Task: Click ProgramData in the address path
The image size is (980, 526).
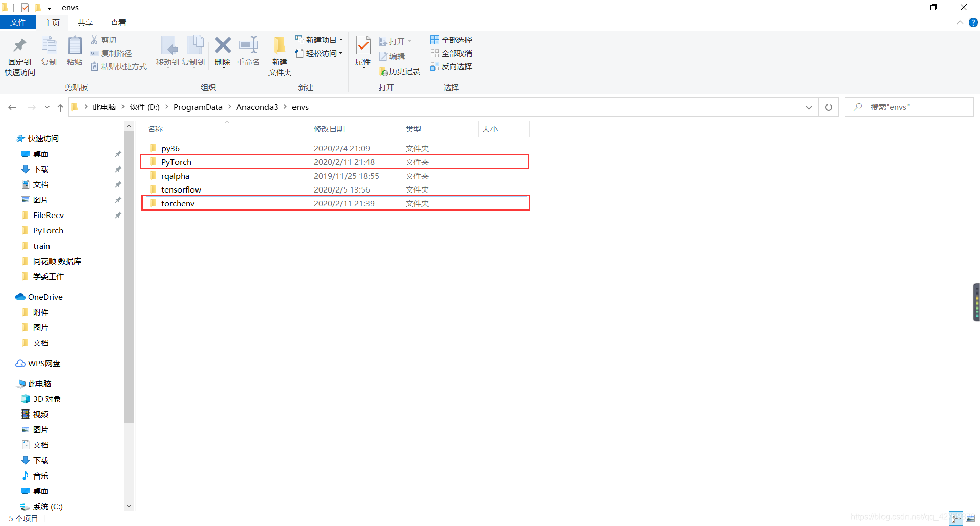Action: click(x=198, y=107)
